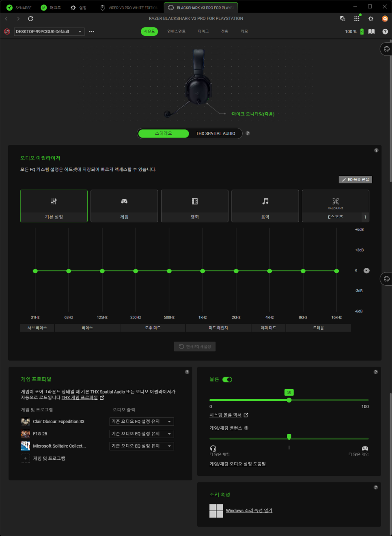This screenshot has height=536, width=392.
Task: Select the 스테레오 audio mode
Action: pyautogui.click(x=164, y=133)
